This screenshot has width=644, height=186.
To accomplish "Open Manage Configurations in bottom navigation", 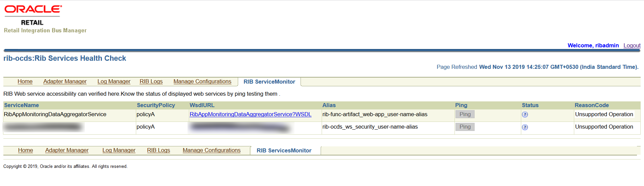I will 212,150.
